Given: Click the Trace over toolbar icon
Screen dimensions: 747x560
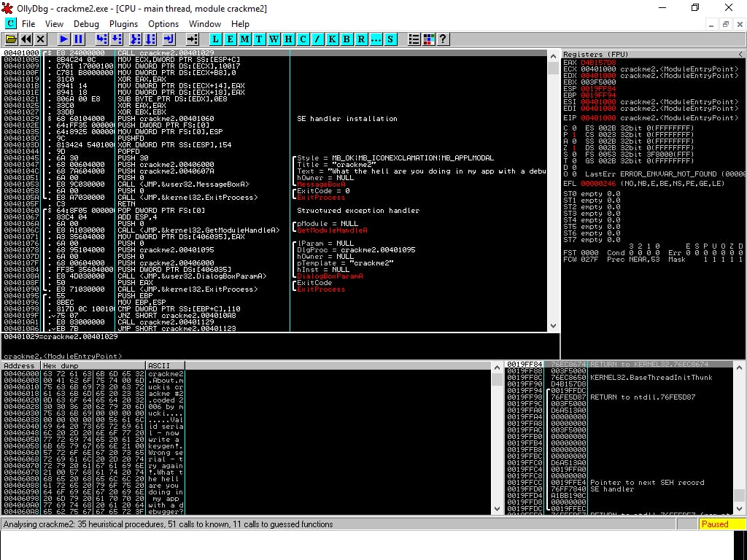Looking at the screenshot, I should coord(150,39).
